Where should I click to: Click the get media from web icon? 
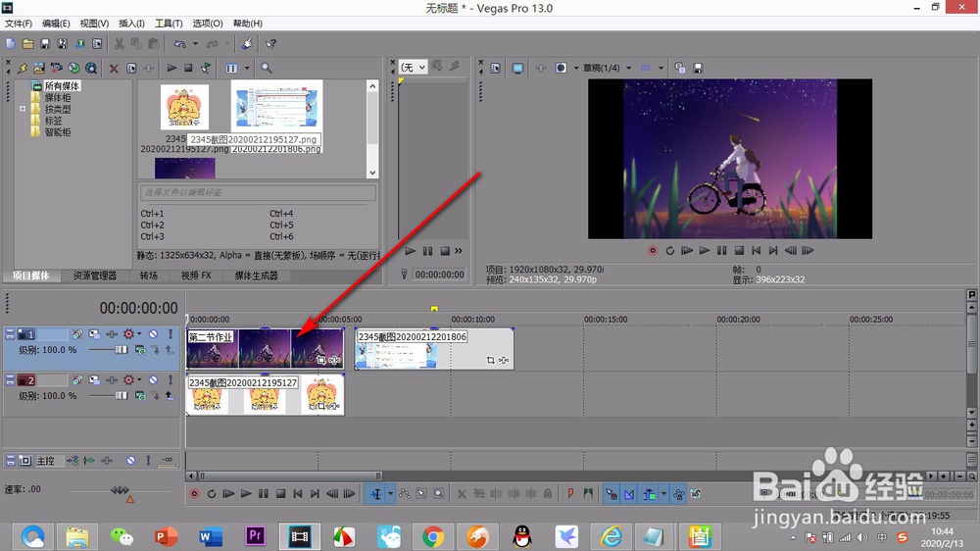pyautogui.click(x=91, y=69)
